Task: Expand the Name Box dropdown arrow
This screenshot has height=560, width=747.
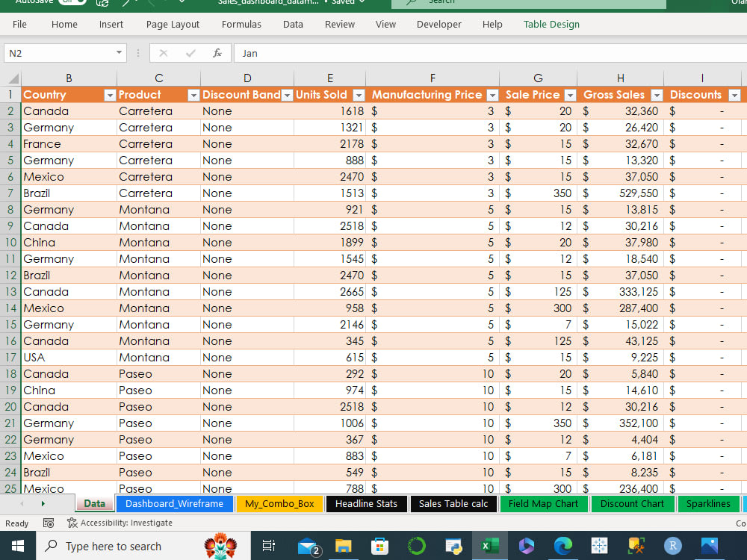Action: coord(119,53)
